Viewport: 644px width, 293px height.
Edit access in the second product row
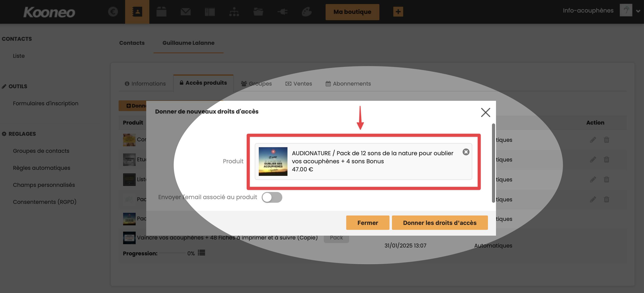[x=593, y=159]
